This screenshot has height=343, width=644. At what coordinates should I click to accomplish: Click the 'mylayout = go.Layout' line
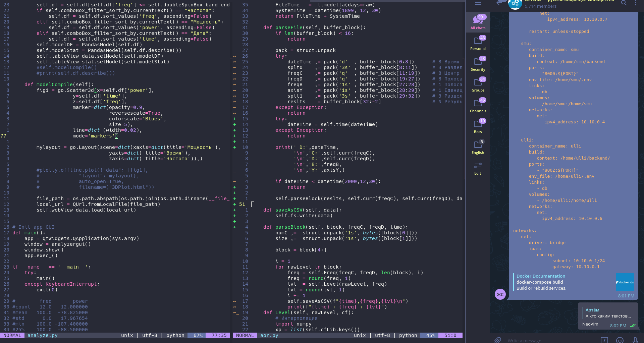[128, 147]
